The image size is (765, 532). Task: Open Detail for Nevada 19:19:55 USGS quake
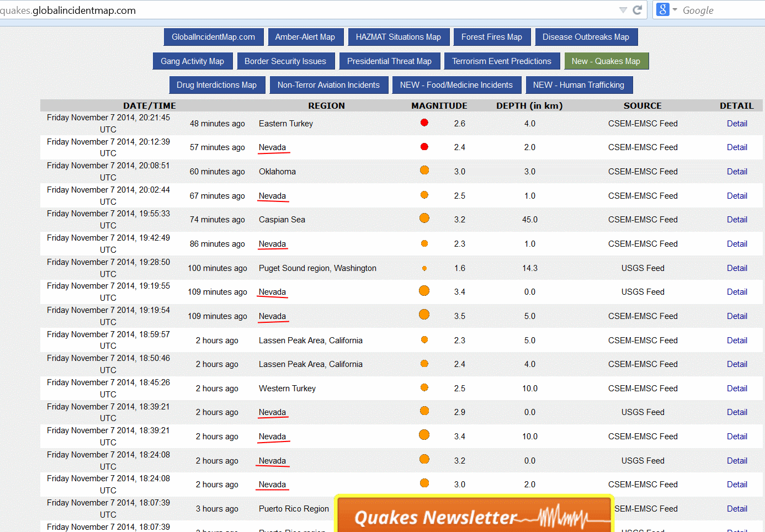pyautogui.click(x=737, y=292)
